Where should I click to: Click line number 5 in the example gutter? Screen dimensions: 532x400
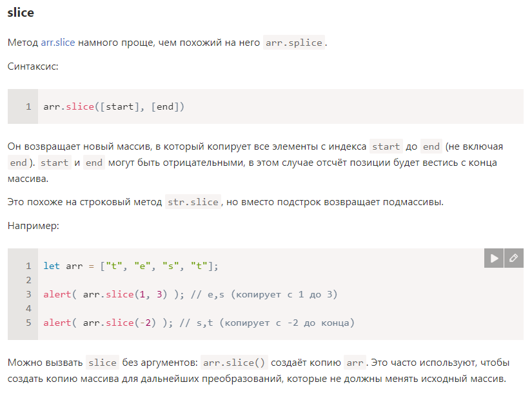[28, 323]
